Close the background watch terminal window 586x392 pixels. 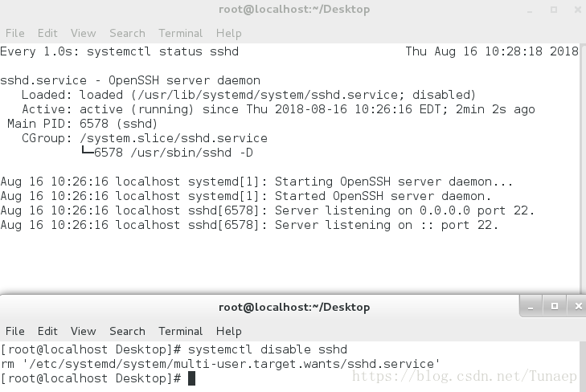tap(578, 10)
